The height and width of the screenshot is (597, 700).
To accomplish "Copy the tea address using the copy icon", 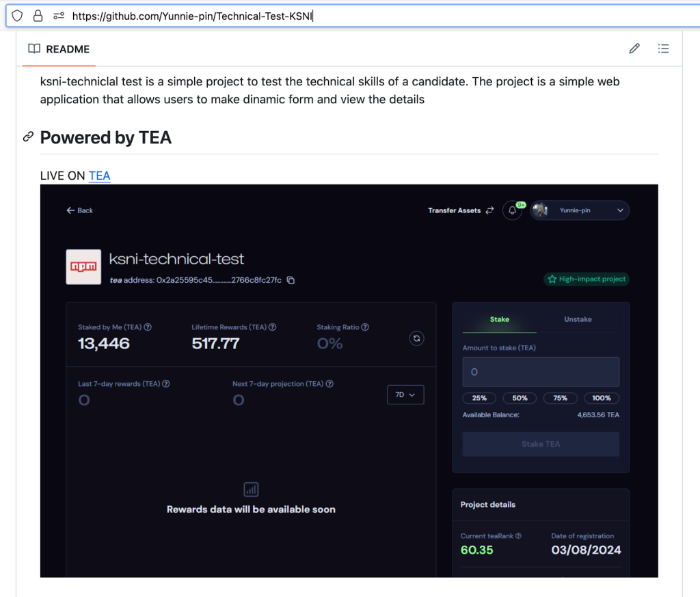I will 290,280.
